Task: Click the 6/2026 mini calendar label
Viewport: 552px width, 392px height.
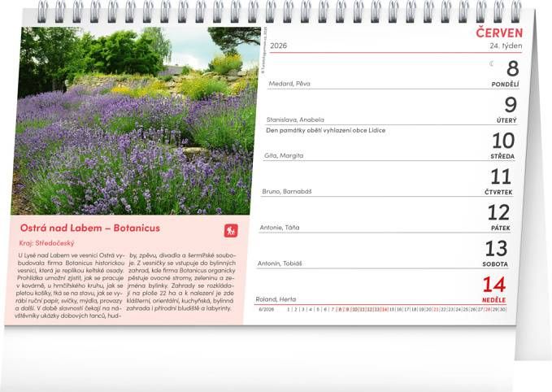Action: [266, 309]
